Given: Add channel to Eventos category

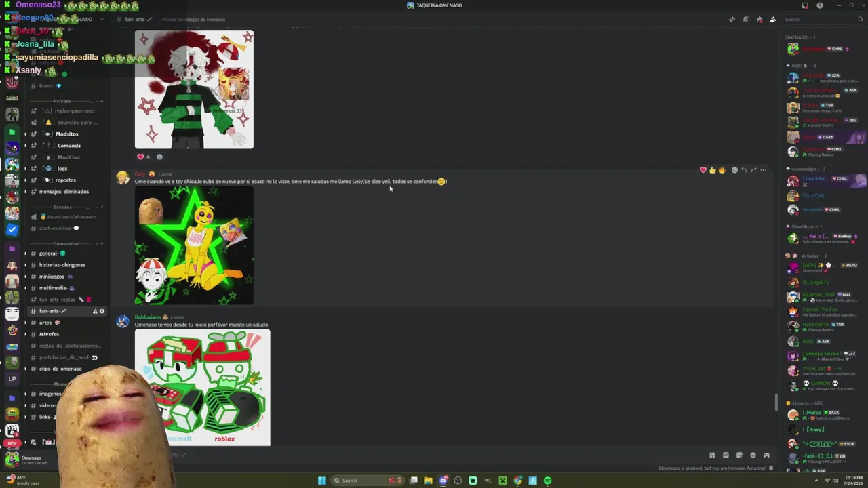Looking at the screenshot, I should coord(102,207).
